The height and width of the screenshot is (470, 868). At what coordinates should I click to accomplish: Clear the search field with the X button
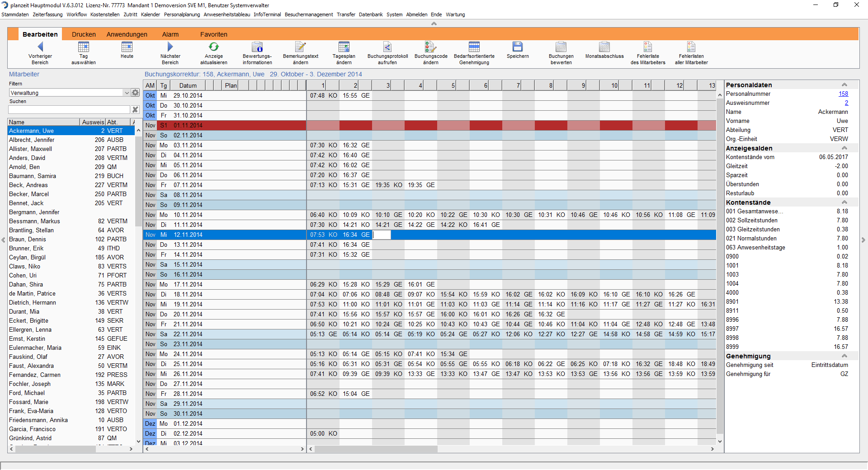pyautogui.click(x=135, y=110)
